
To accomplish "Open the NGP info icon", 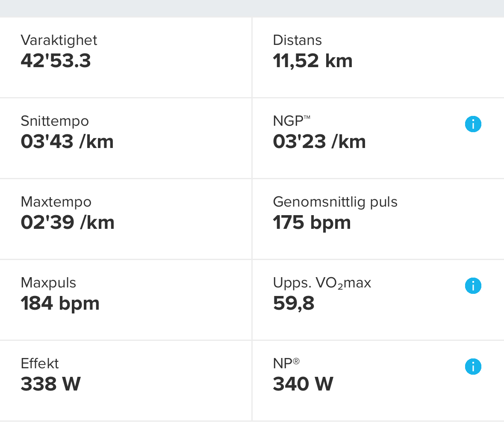I will pyautogui.click(x=473, y=124).
